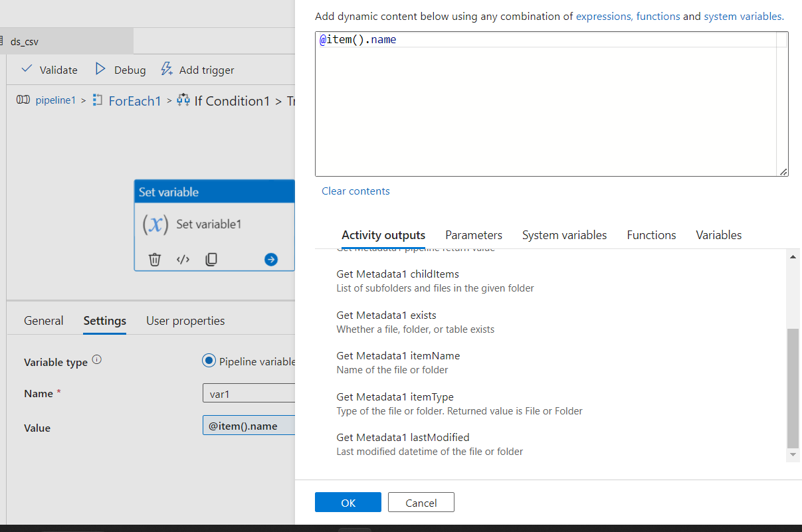Open the User properties tab
The height and width of the screenshot is (532, 802).
[185, 321]
